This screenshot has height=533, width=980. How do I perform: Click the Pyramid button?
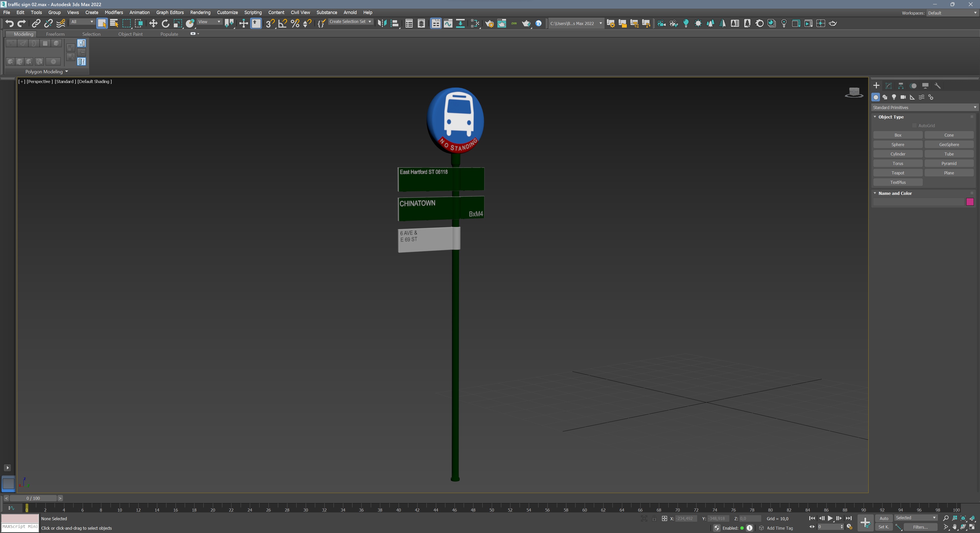[949, 163]
